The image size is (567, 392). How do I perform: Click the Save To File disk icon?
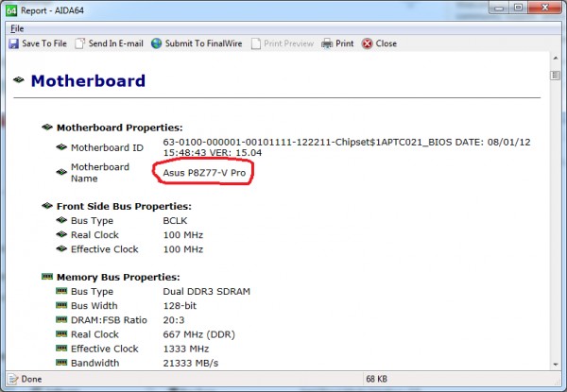pos(13,43)
